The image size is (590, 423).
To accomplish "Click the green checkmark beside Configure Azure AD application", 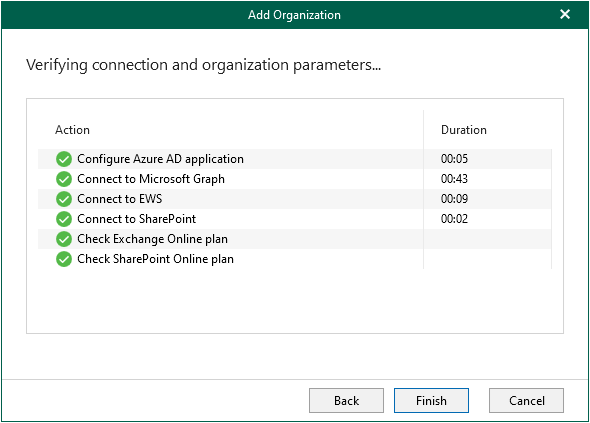I will (64, 159).
